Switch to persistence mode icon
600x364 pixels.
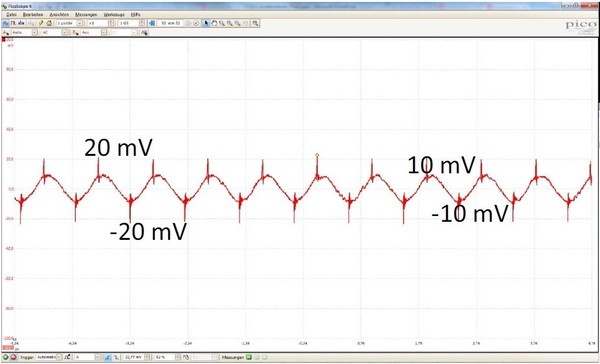[13, 23]
